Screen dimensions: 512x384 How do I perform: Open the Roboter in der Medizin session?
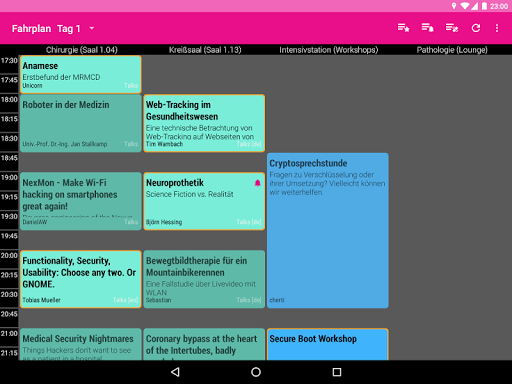pos(81,123)
